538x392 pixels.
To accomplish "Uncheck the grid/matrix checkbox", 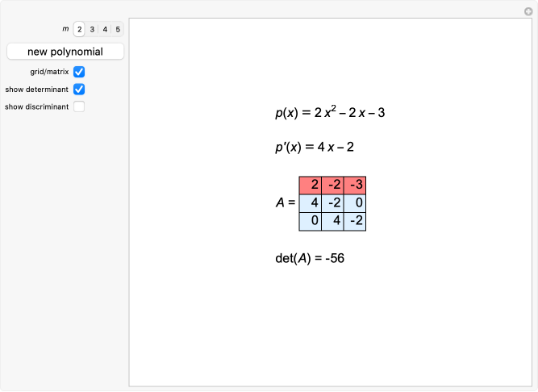I will point(79,72).
